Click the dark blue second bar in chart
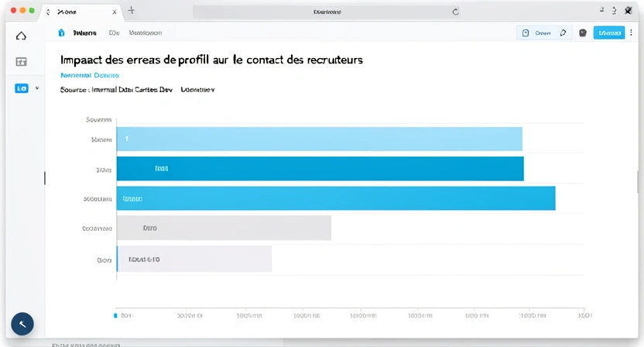 [x=320, y=169]
